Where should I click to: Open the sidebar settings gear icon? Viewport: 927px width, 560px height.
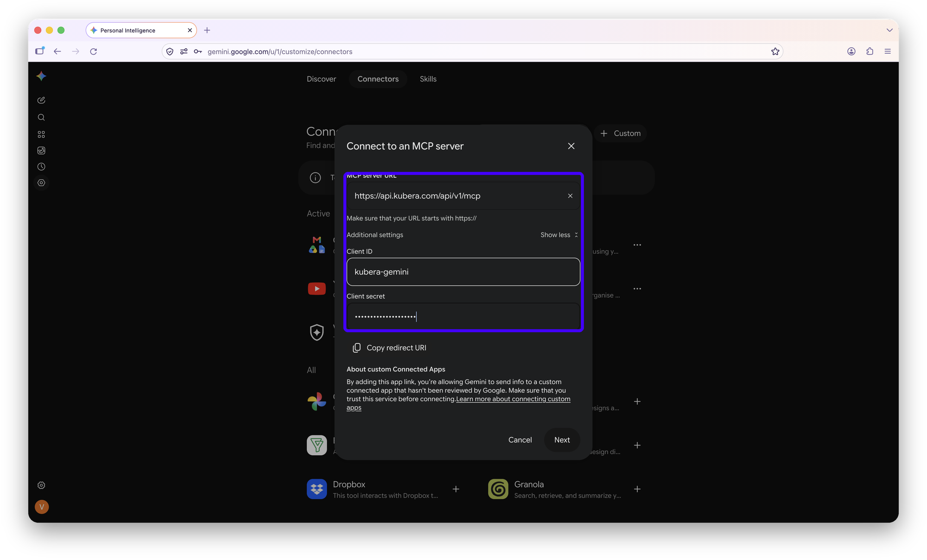click(41, 485)
